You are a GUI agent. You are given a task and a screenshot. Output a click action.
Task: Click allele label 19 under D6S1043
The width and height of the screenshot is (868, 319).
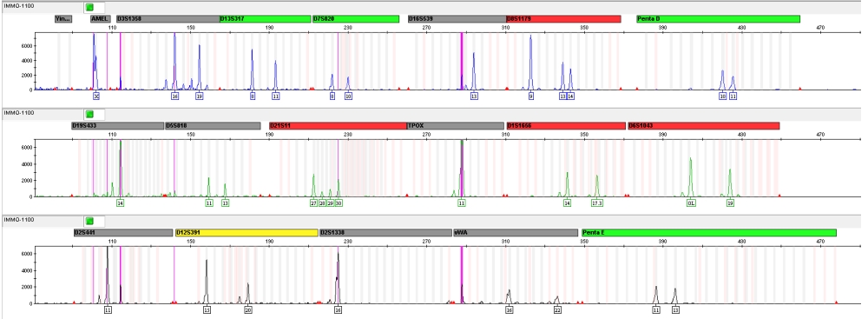point(730,203)
